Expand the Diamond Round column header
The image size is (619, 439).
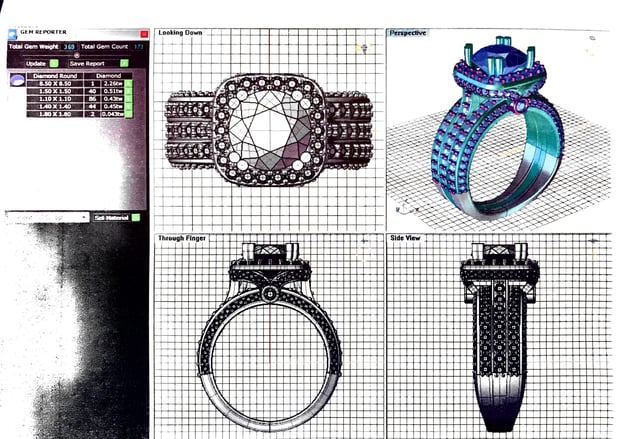tap(56, 75)
